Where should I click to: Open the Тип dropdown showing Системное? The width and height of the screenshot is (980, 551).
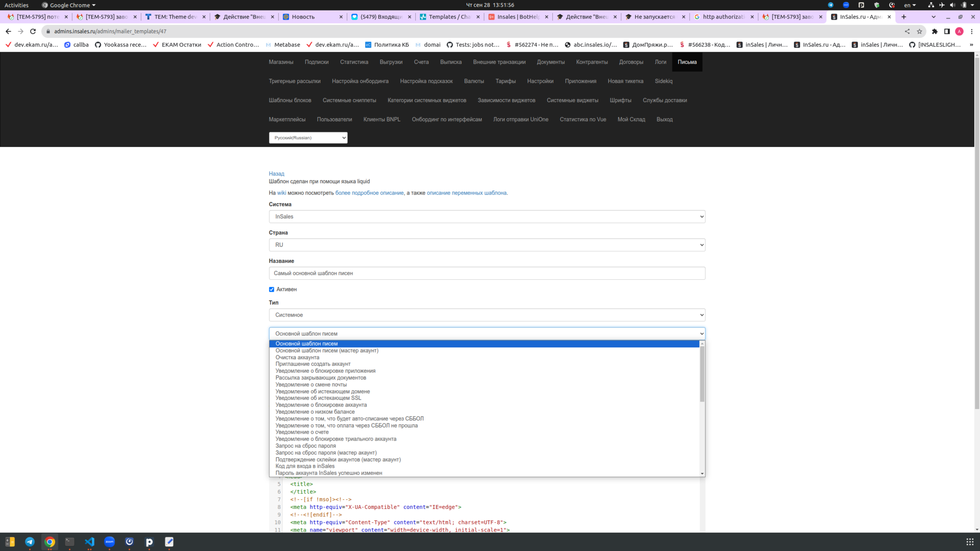coord(487,315)
